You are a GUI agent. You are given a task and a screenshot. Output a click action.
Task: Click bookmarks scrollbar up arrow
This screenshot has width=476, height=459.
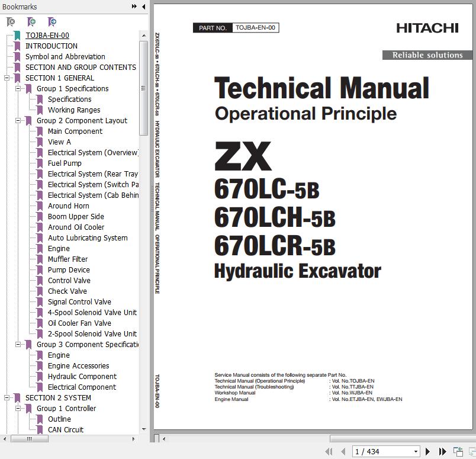click(144, 36)
